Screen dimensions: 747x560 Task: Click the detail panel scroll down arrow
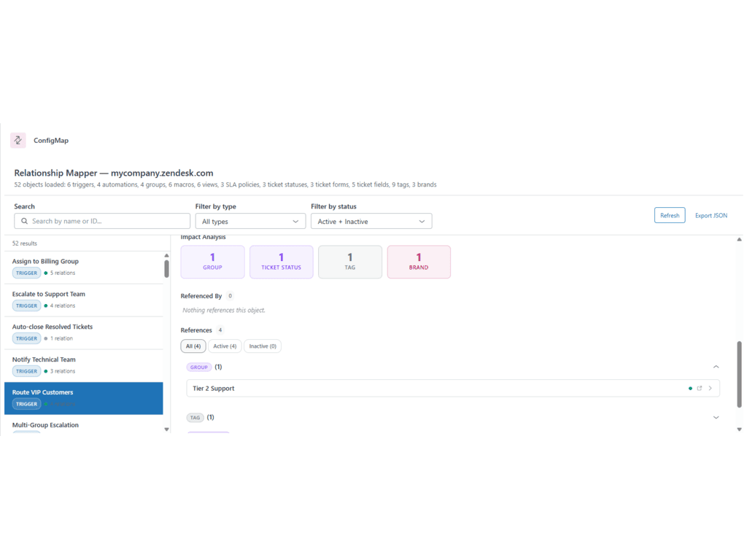739,429
